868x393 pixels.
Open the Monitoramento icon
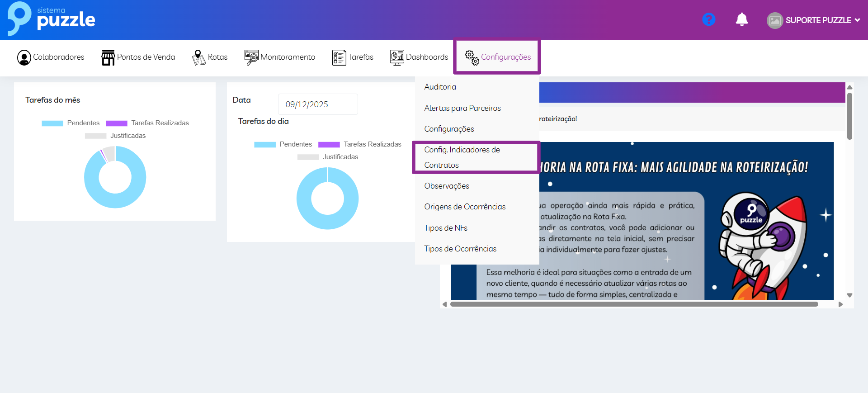pyautogui.click(x=251, y=57)
